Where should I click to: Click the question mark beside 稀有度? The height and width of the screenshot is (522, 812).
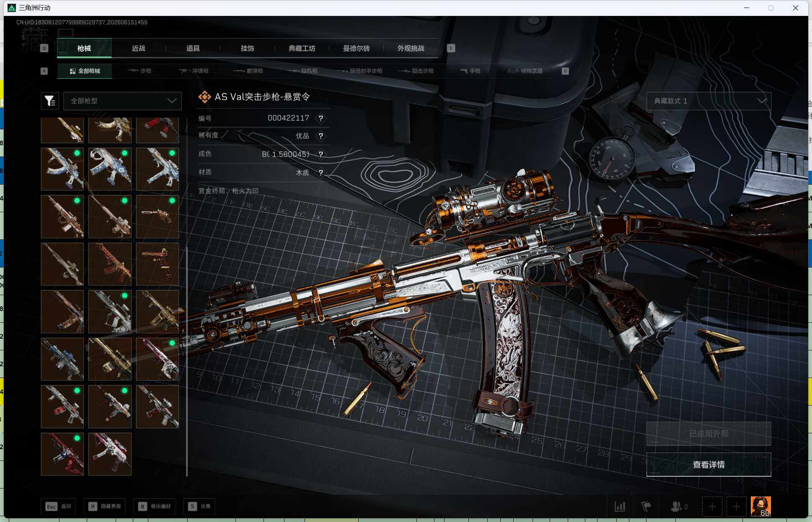321,136
